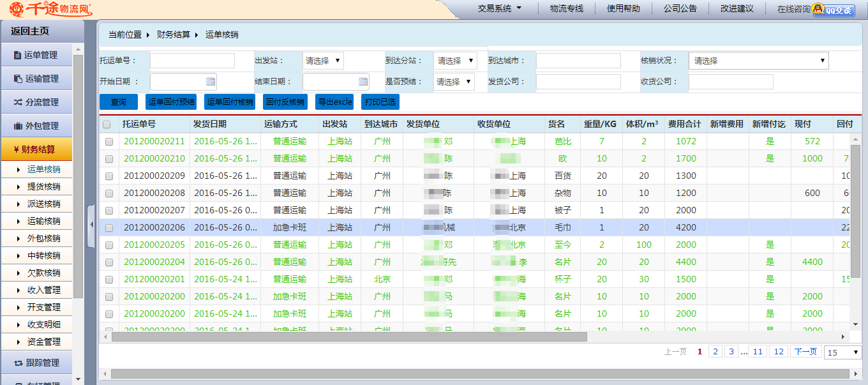Image resolution: width=868 pixels, height=385 pixels.
Task: Click the 费用合计 column header
Action: 685,125
